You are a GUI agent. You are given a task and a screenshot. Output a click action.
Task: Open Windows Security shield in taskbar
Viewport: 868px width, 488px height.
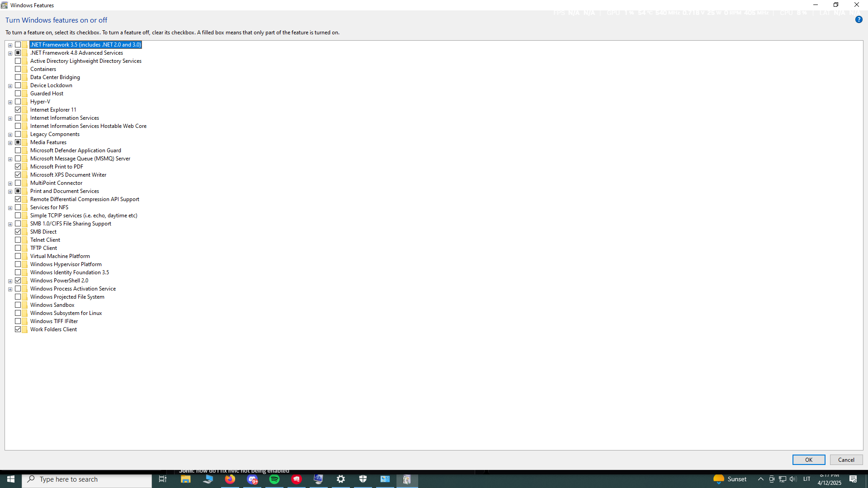[x=363, y=479]
